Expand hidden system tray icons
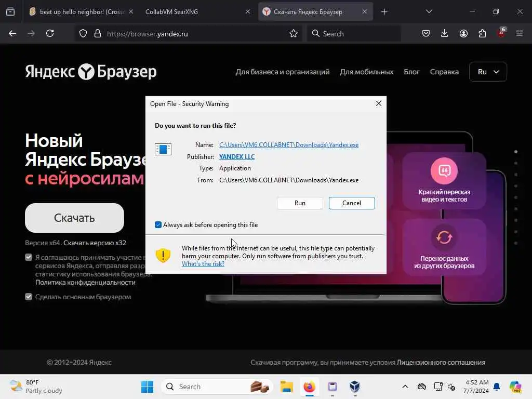 405,387
